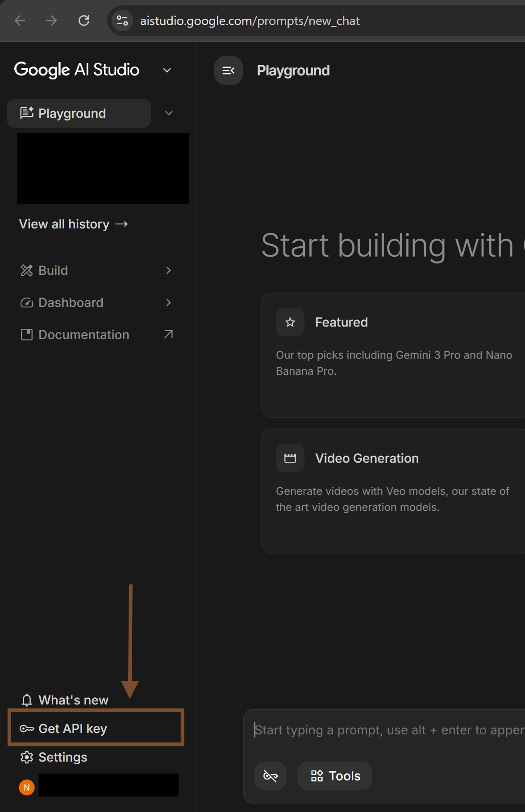This screenshot has height=812, width=525.
Task: Open the Featured card
Action: click(x=393, y=355)
